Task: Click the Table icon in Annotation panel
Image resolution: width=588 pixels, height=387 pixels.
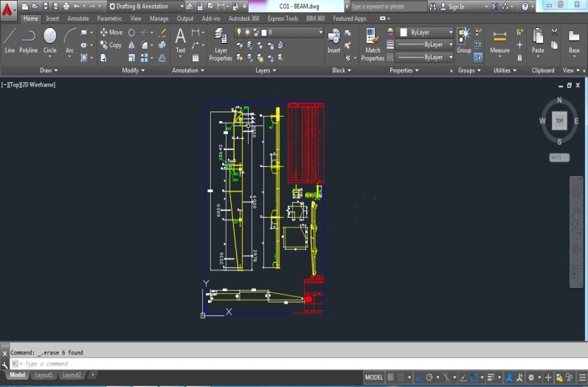Action: coord(196,58)
